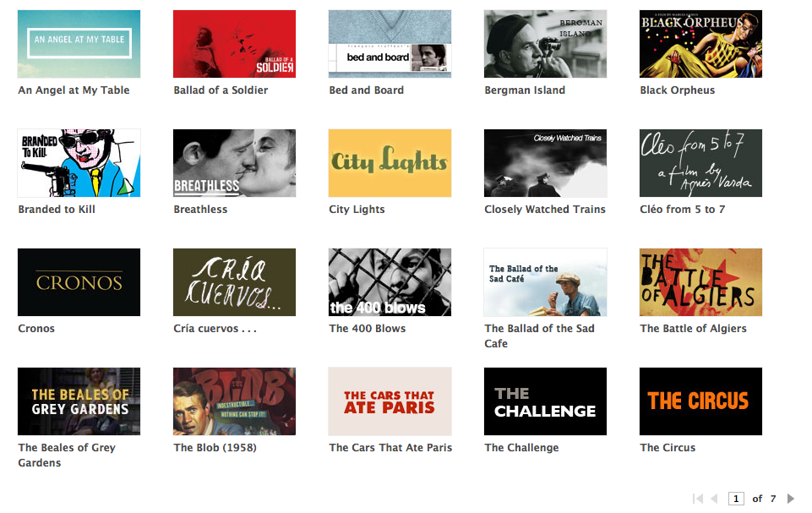Jump to first page arrow icon

click(698, 499)
